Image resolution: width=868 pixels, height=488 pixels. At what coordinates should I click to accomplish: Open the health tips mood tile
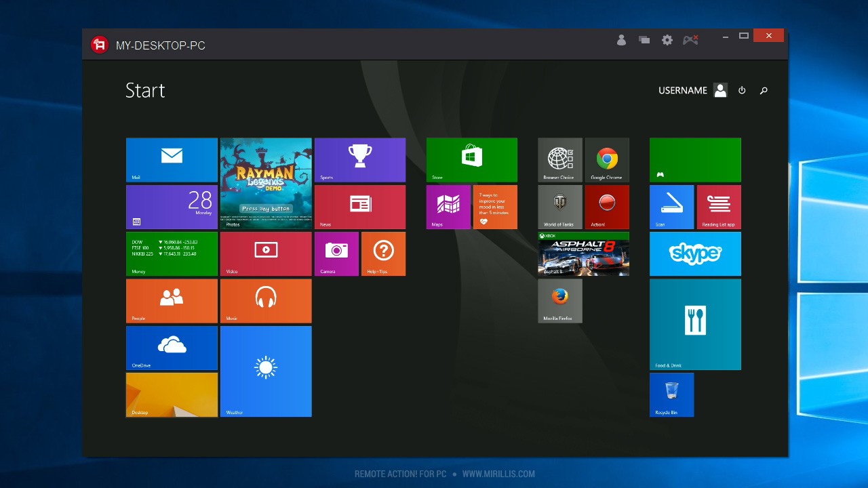(x=495, y=207)
